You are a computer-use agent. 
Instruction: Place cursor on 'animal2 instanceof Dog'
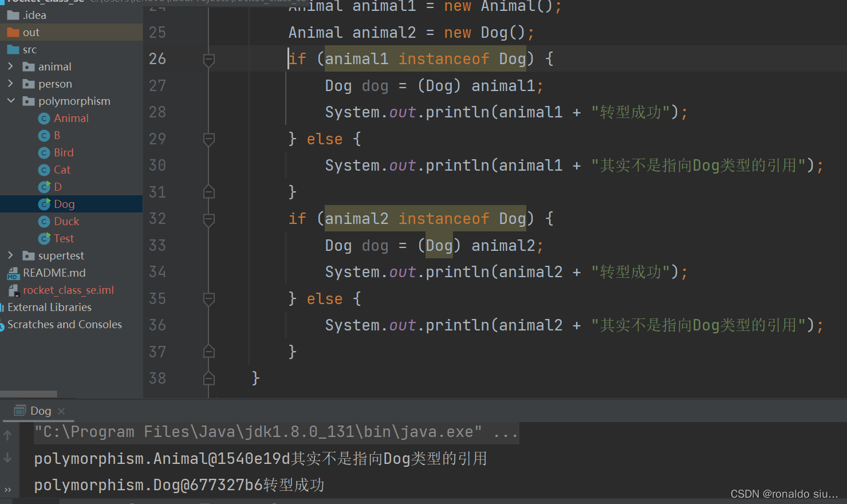(x=426, y=218)
